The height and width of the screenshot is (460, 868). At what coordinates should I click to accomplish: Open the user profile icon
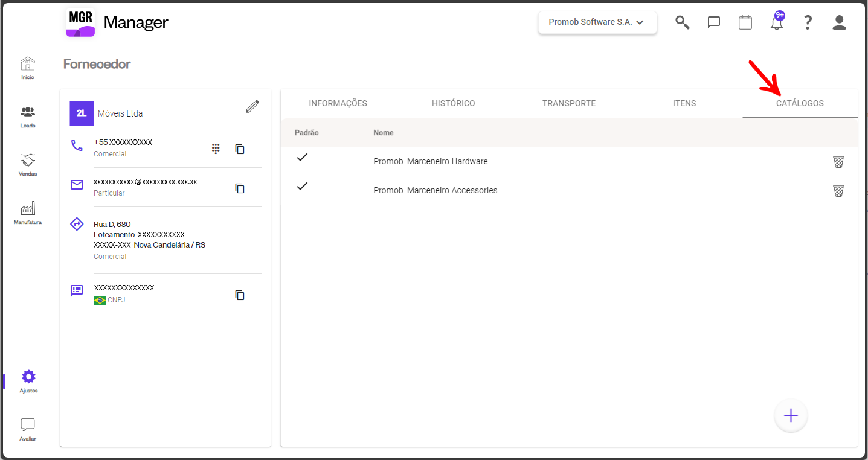840,23
